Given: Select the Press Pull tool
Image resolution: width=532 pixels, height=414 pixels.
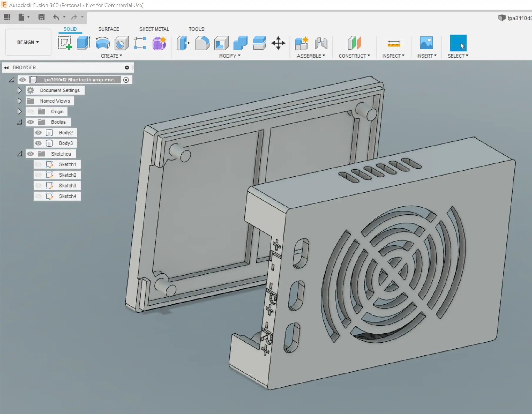Looking at the screenshot, I should pos(183,43).
